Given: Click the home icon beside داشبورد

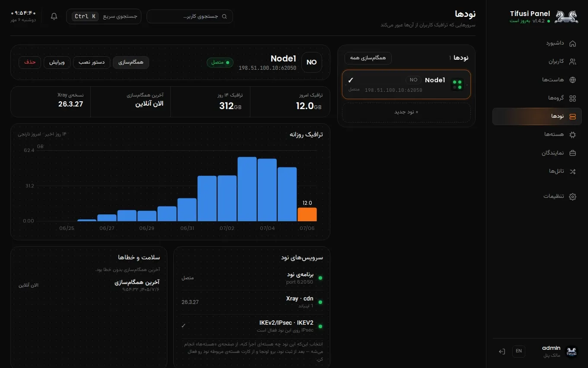Looking at the screenshot, I should [x=572, y=43].
